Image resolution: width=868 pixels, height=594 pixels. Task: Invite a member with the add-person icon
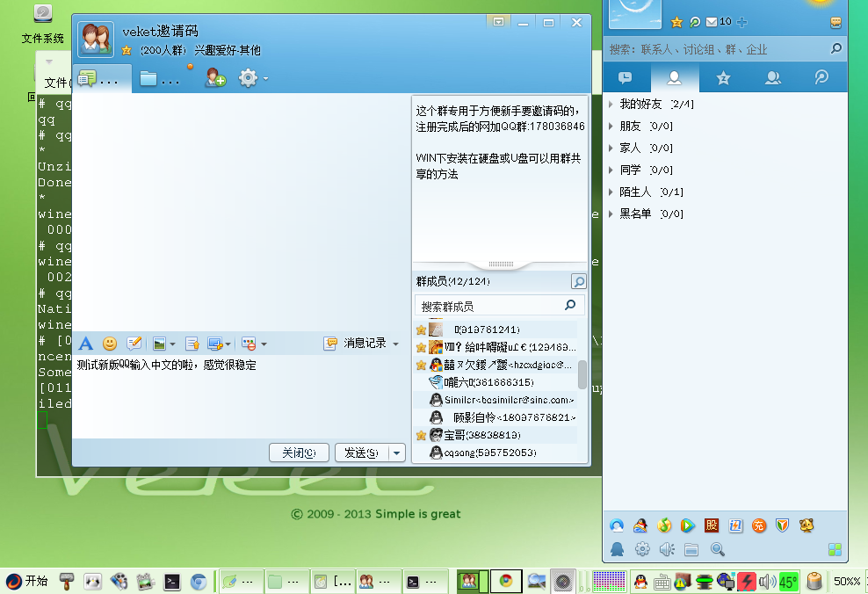click(215, 78)
